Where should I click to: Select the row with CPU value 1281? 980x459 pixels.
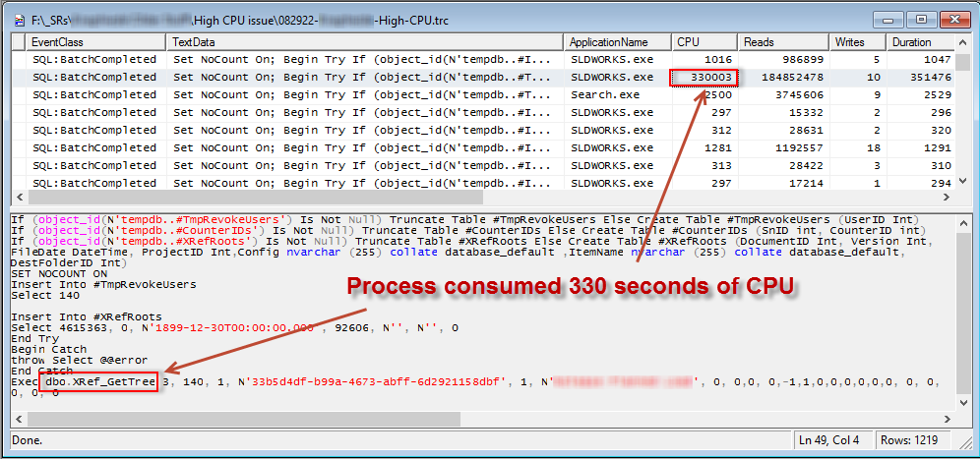tap(394, 148)
